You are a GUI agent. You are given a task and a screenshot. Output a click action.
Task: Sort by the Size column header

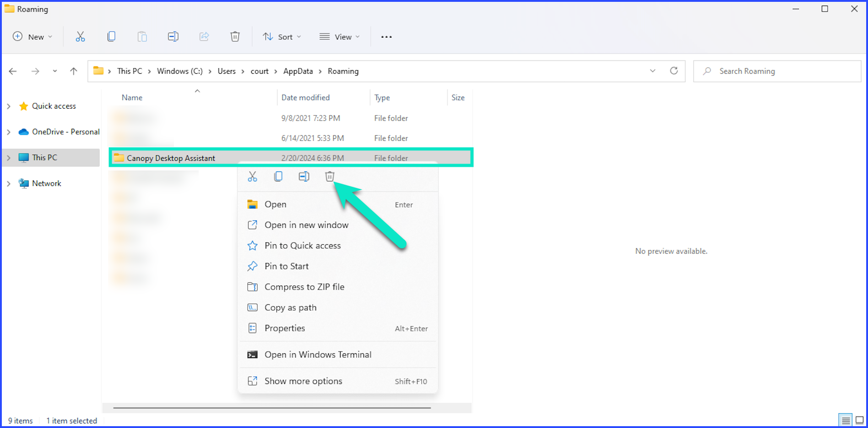458,98
